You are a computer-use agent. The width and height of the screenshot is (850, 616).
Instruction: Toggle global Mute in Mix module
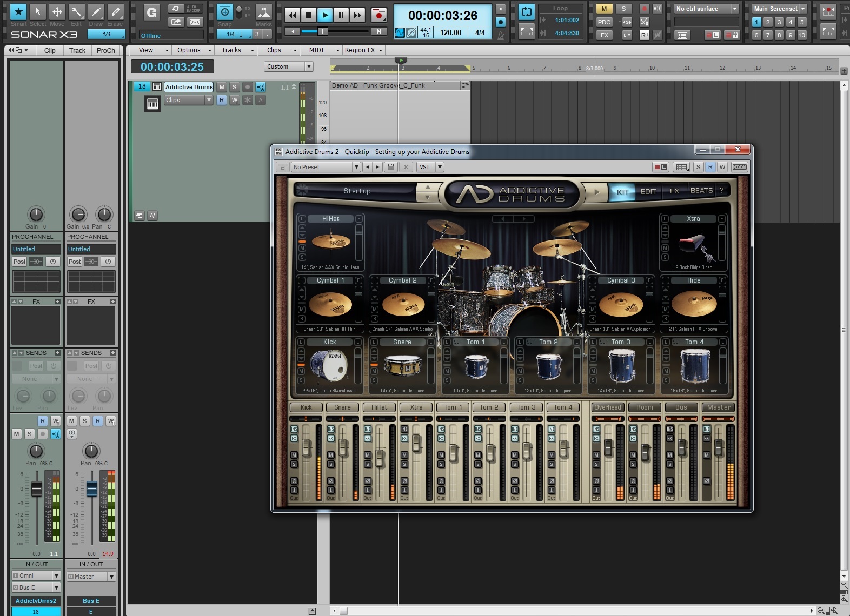coord(604,9)
